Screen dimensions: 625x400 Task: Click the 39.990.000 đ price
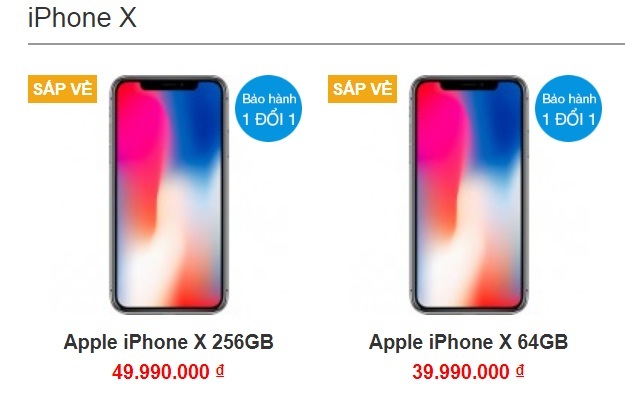(x=468, y=372)
